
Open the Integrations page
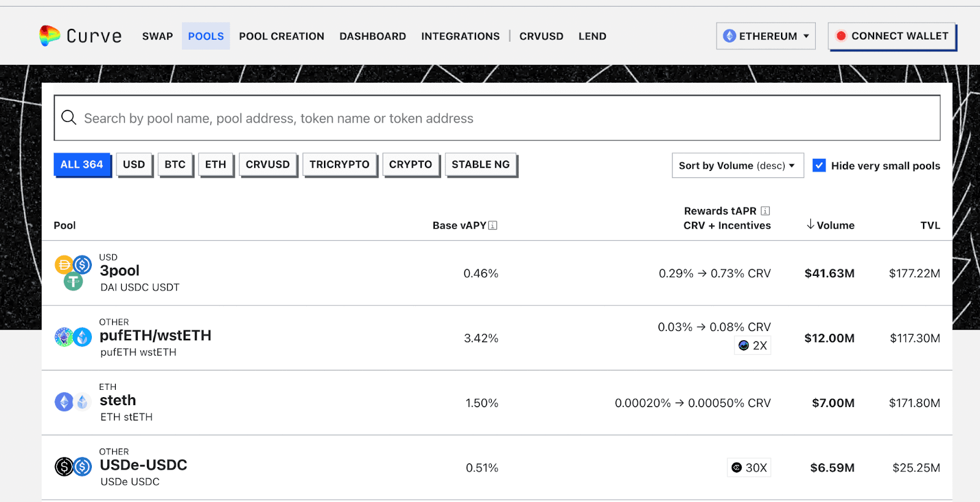click(x=461, y=36)
